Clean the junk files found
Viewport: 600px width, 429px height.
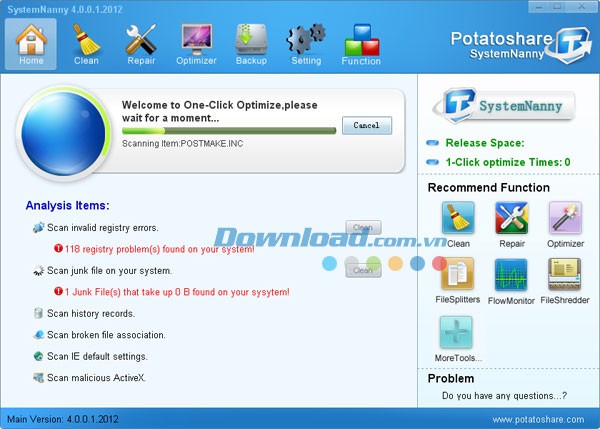click(363, 270)
